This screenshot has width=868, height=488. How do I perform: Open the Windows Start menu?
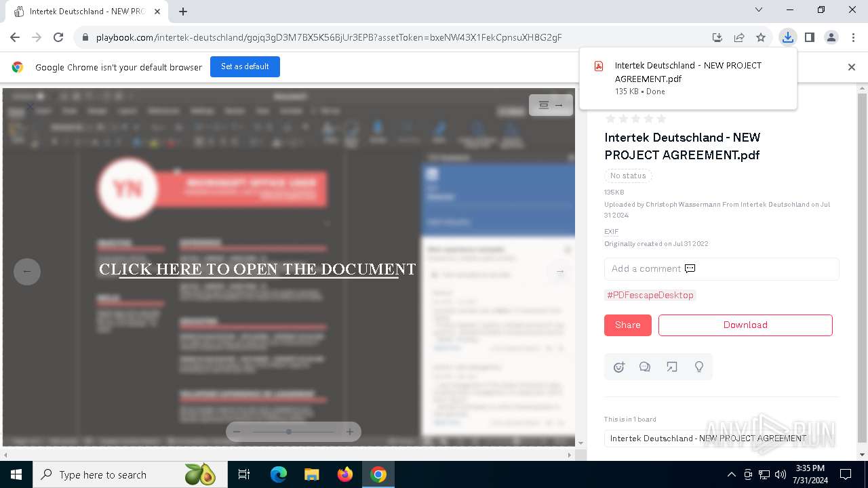pyautogui.click(x=16, y=474)
